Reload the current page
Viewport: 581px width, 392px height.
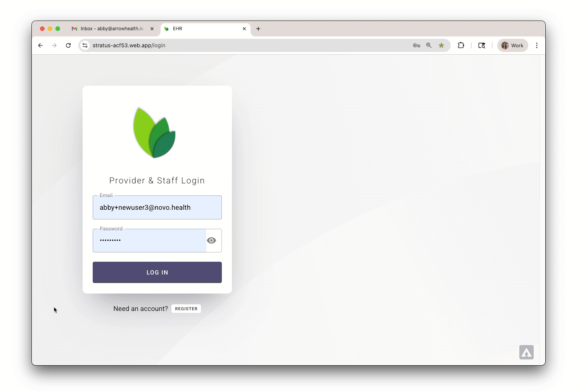coord(68,45)
